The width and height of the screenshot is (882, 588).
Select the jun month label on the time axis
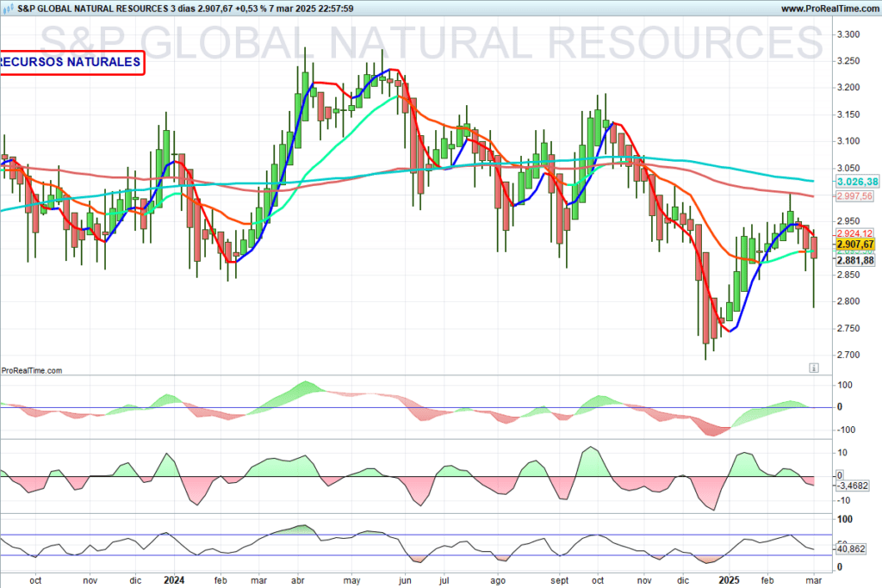pyautogui.click(x=405, y=581)
